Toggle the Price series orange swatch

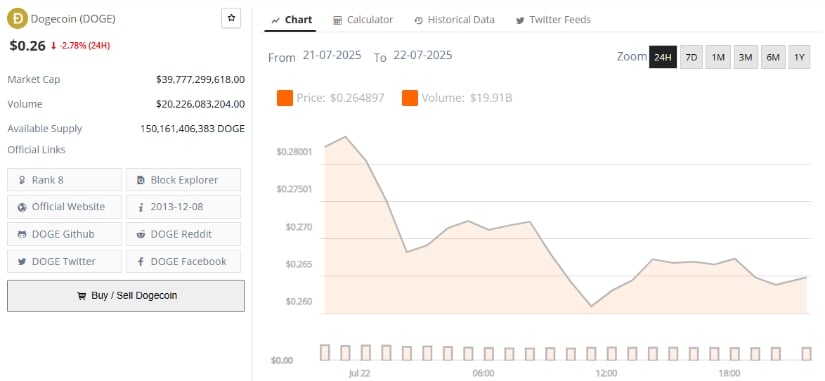click(x=285, y=98)
